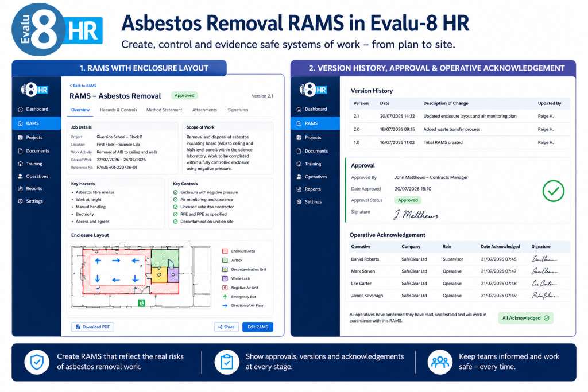The height and width of the screenshot is (392, 588).
Task: Click the James Kavanagh operative row
Action: [460, 296]
